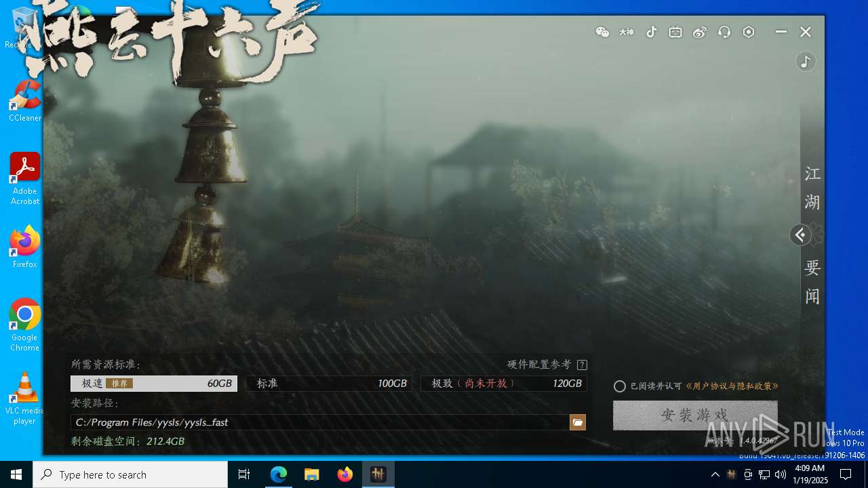Open network status tray icon

(764, 474)
